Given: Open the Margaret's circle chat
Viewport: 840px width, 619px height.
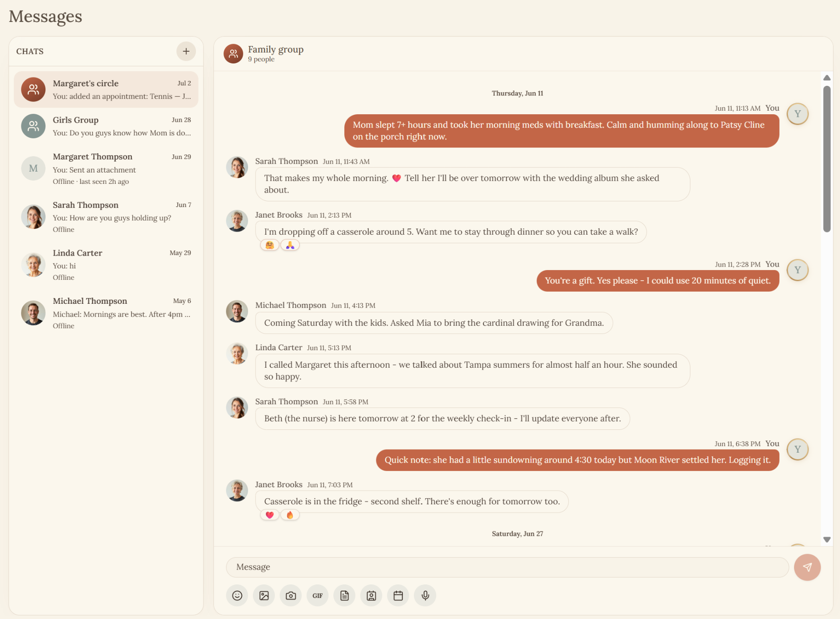Looking at the screenshot, I should click(106, 90).
